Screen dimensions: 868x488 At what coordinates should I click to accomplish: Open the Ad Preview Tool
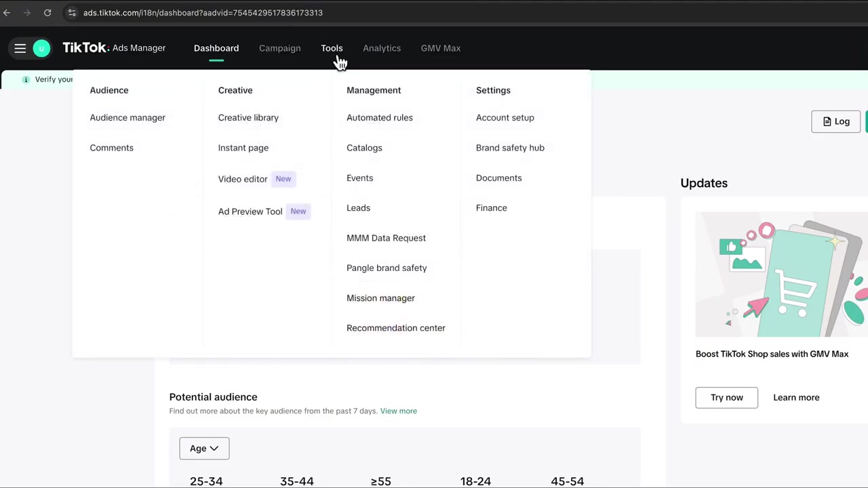pos(250,211)
